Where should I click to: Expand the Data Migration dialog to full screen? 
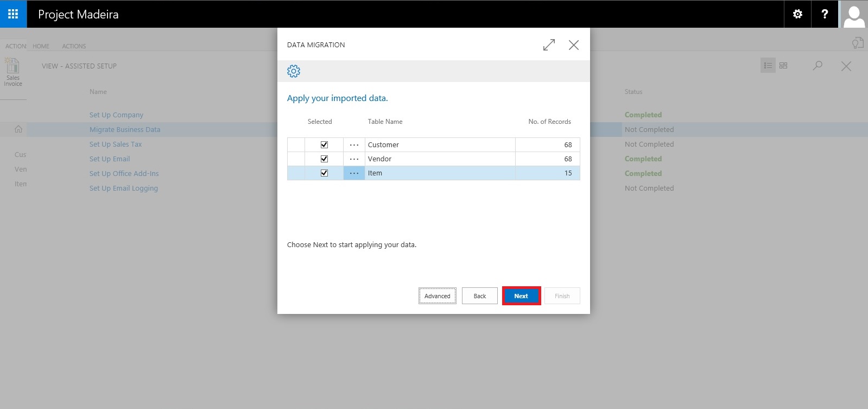(549, 45)
